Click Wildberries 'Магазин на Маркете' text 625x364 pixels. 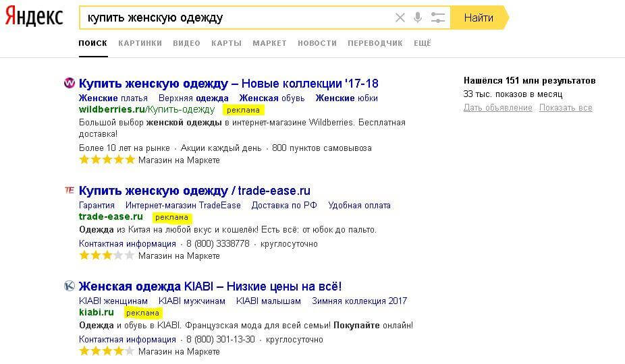click(x=179, y=160)
